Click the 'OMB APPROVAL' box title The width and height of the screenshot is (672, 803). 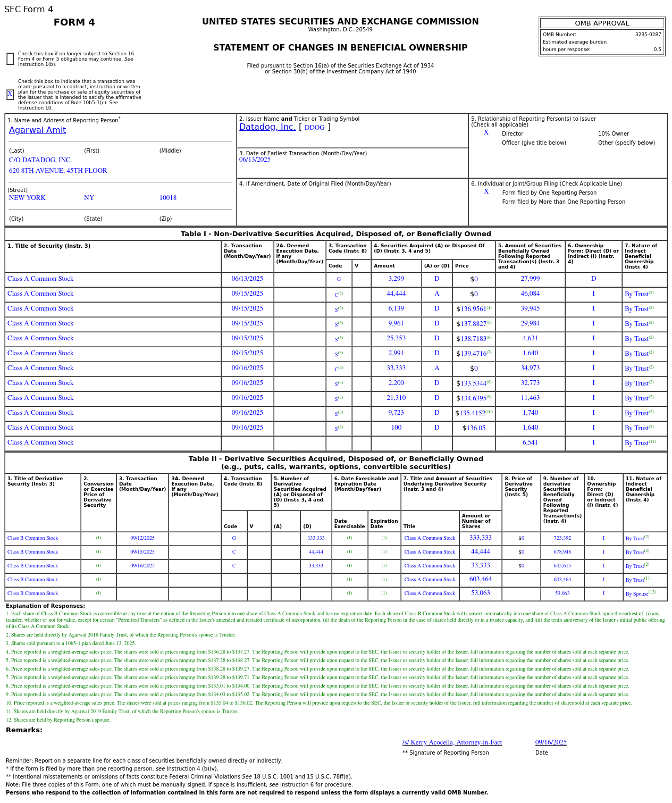click(602, 23)
